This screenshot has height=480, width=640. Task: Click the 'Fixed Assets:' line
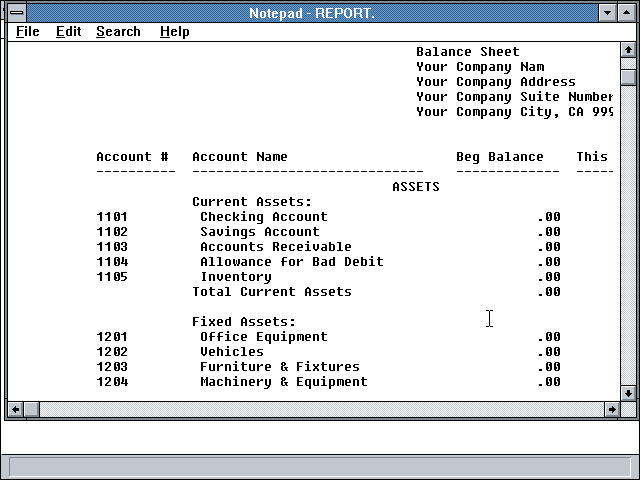[244, 322]
